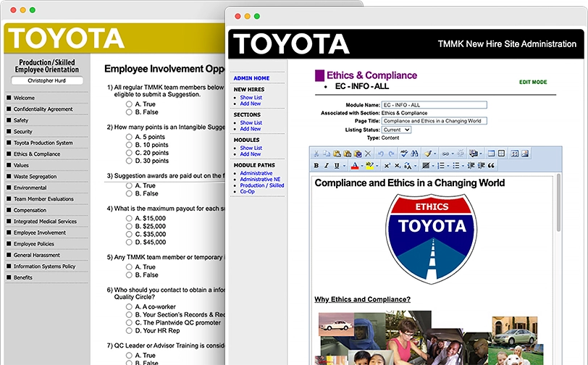This screenshot has height=365, width=588.
Task: Open Co-Op module path link
Action: click(x=247, y=191)
